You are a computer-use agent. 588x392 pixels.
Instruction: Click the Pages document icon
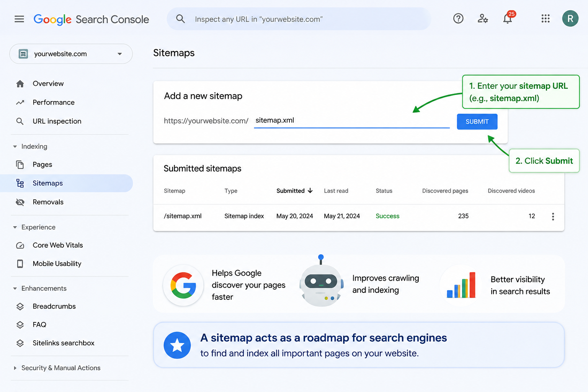(x=20, y=165)
